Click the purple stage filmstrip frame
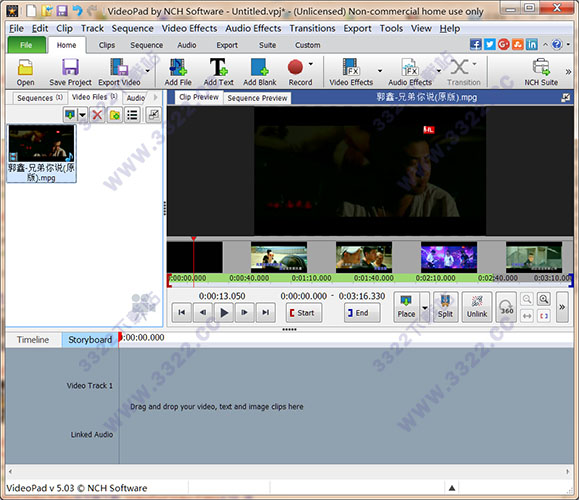579x500 pixels. point(449,257)
